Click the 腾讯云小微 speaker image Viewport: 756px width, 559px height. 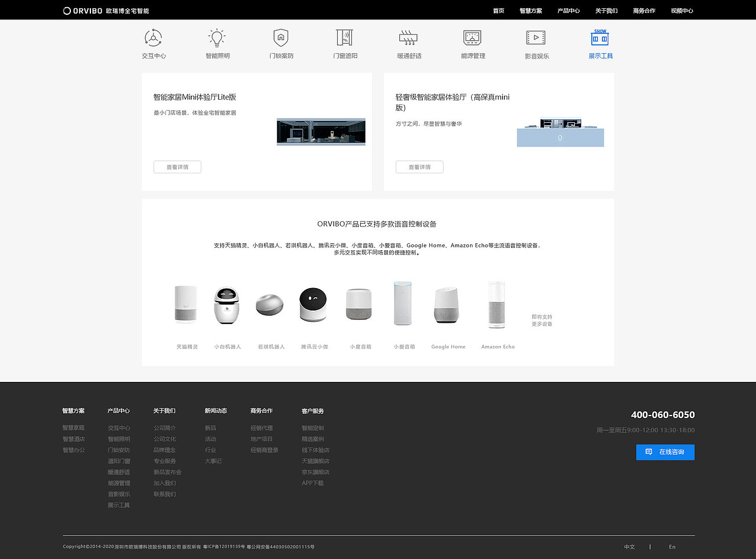[313, 305]
